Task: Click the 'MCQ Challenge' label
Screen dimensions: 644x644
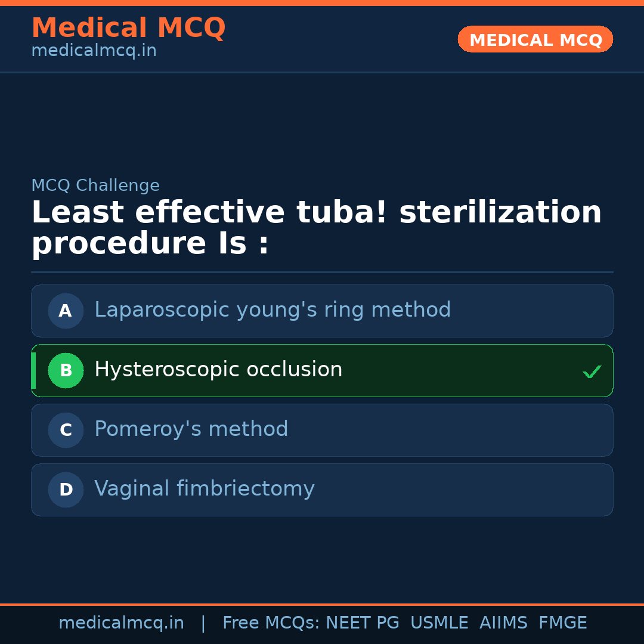Action: [x=95, y=185]
